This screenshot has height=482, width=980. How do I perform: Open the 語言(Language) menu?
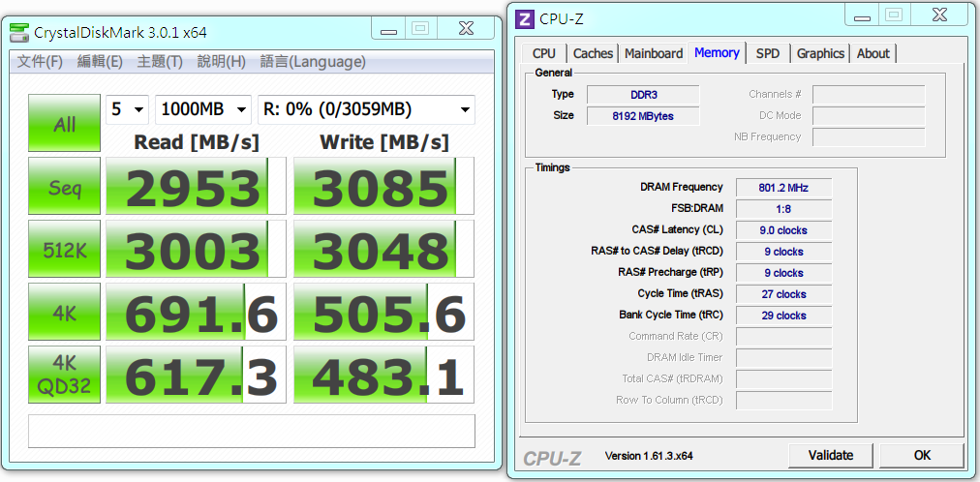(x=313, y=62)
